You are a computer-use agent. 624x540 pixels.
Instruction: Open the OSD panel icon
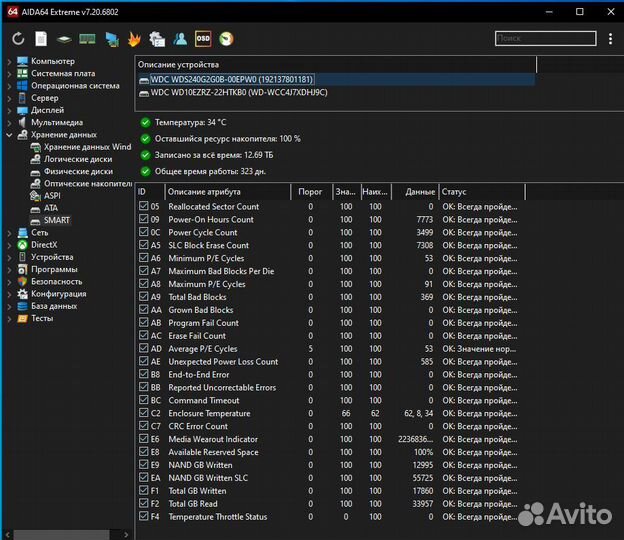pyautogui.click(x=203, y=39)
